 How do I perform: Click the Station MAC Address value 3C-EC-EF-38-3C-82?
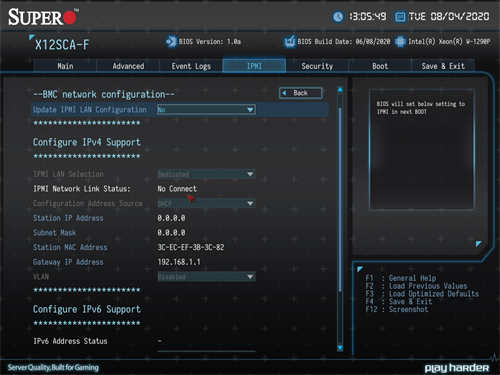(x=191, y=247)
